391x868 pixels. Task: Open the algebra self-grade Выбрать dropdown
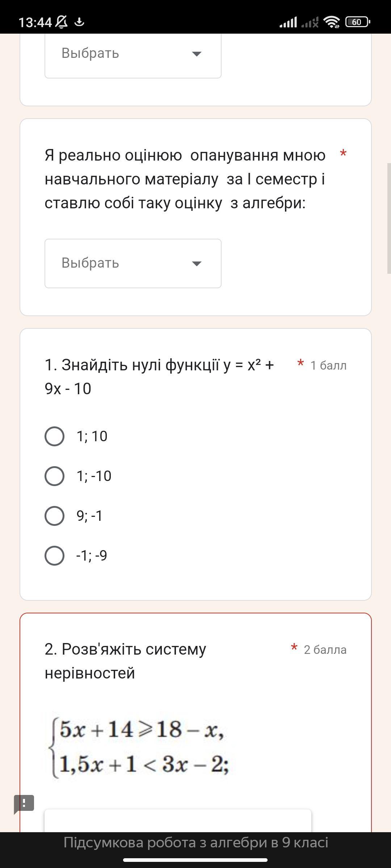click(133, 263)
